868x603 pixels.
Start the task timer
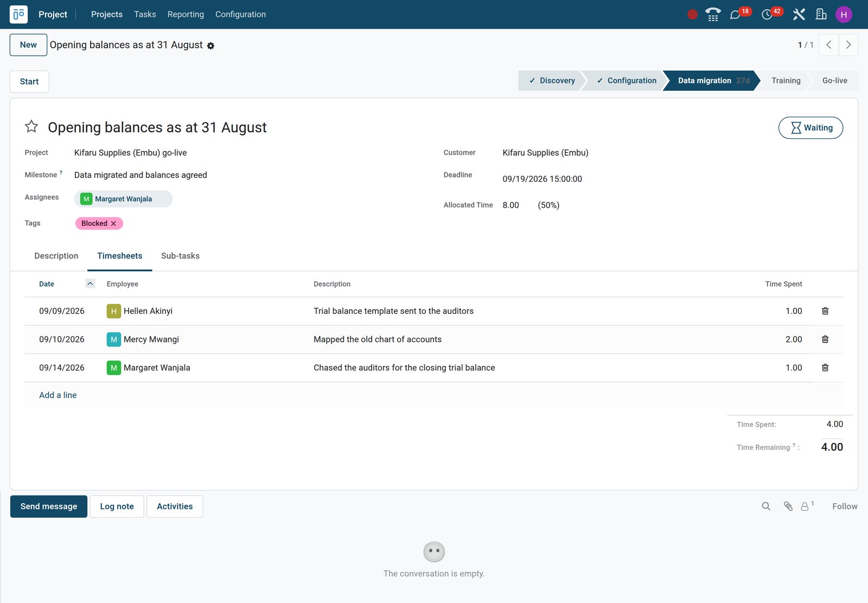pyautogui.click(x=29, y=81)
